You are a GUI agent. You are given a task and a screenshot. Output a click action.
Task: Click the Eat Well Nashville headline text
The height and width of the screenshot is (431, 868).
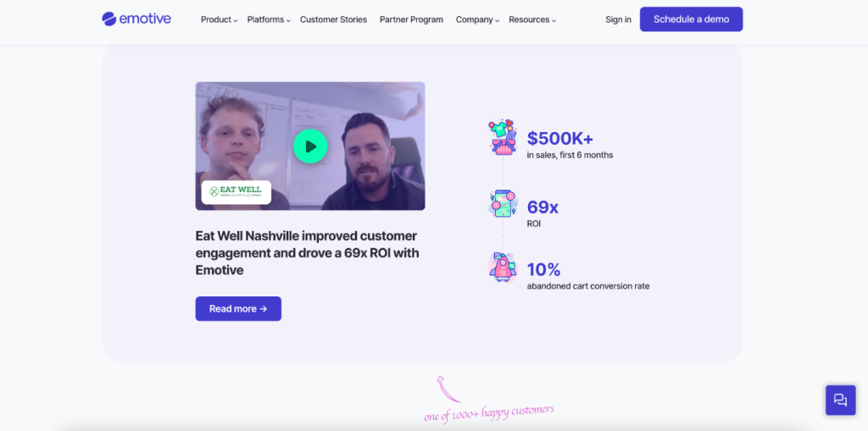(307, 253)
